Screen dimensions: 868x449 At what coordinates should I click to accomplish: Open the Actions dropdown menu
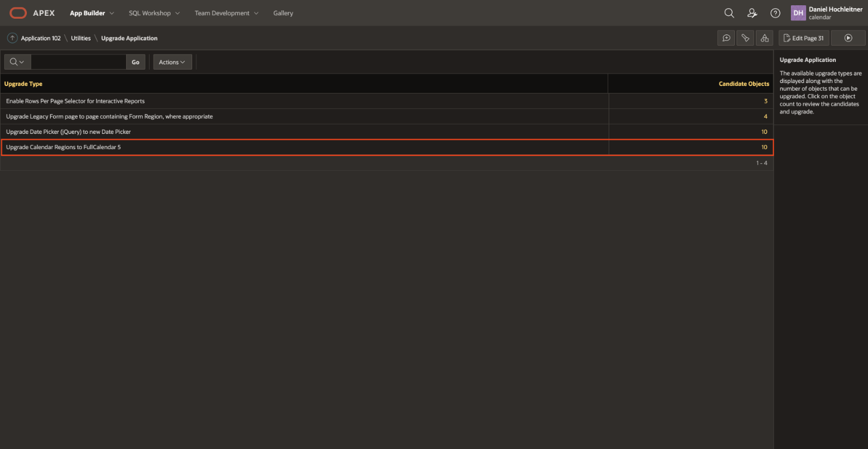pos(172,62)
